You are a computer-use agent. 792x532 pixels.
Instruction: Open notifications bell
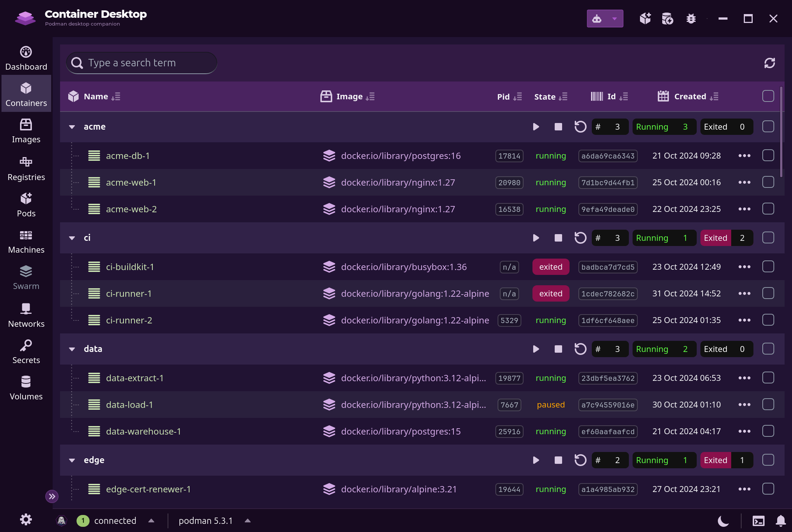[x=781, y=521]
